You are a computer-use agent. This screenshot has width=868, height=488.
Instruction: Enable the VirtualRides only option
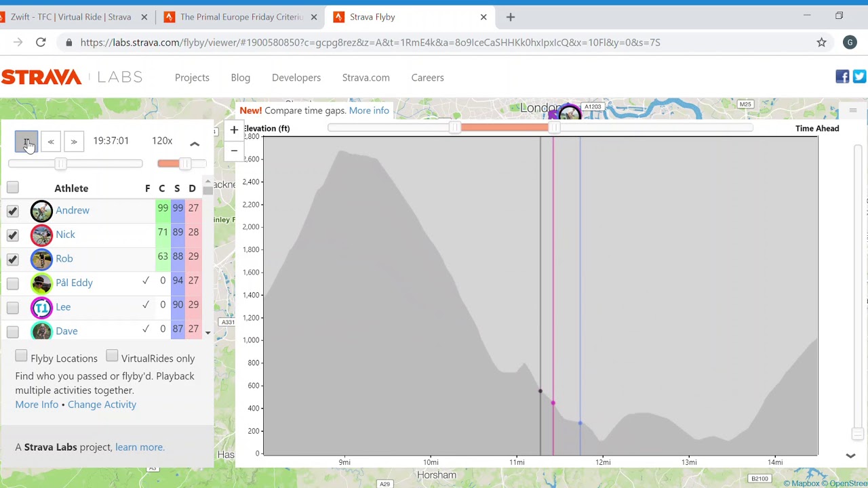[112, 357]
